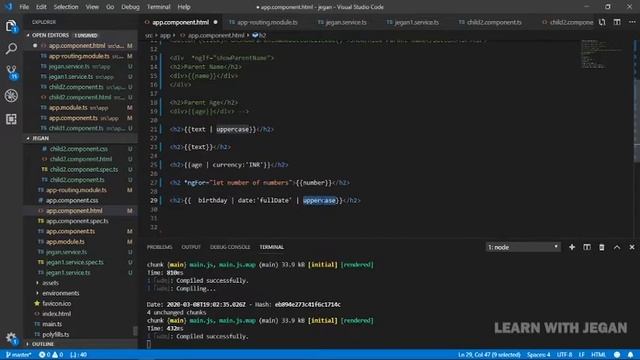Open the Debug menu
This screenshot has width=640, height=360.
[x=130, y=7]
